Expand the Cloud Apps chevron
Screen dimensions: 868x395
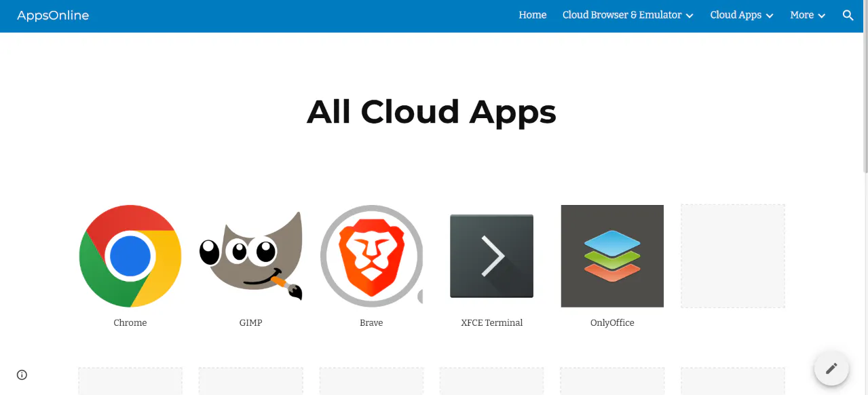(x=770, y=16)
